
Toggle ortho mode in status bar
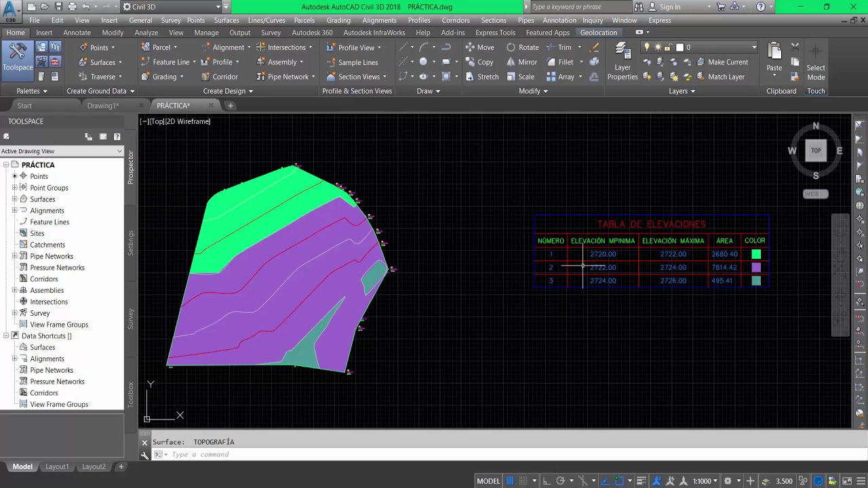click(x=547, y=481)
